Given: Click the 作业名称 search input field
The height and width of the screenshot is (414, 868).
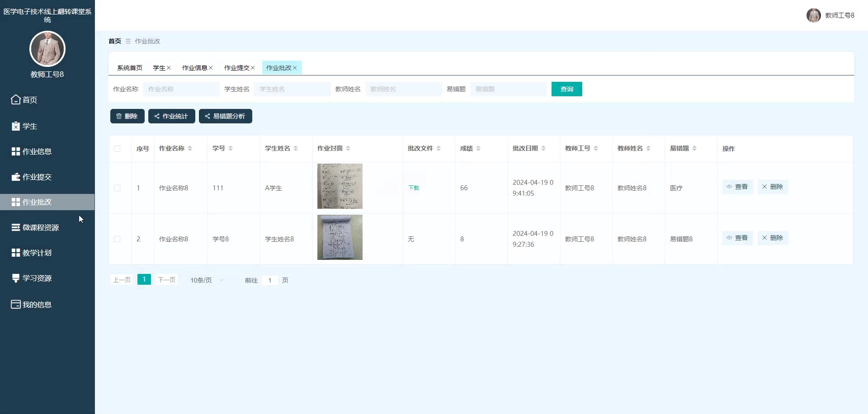Looking at the screenshot, I should coord(181,89).
